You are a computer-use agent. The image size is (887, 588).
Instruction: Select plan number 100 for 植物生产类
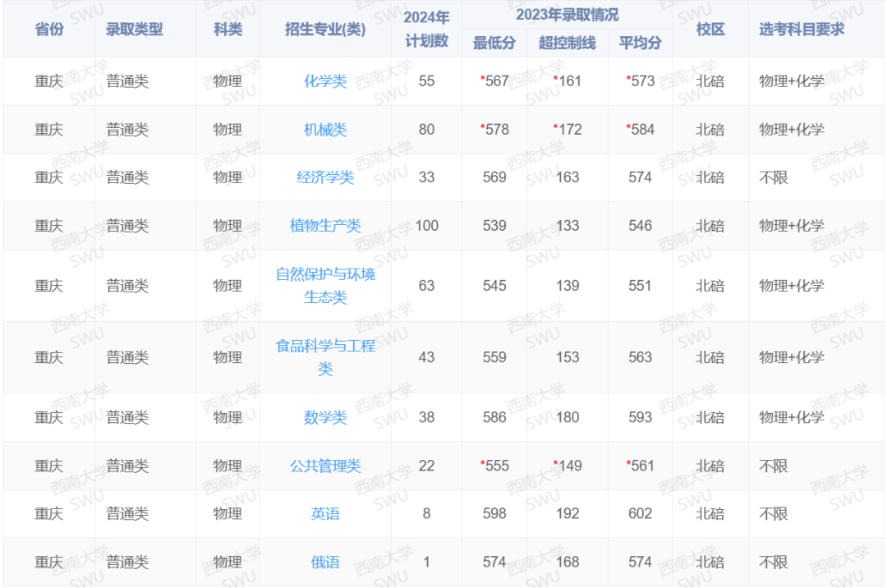tap(426, 226)
